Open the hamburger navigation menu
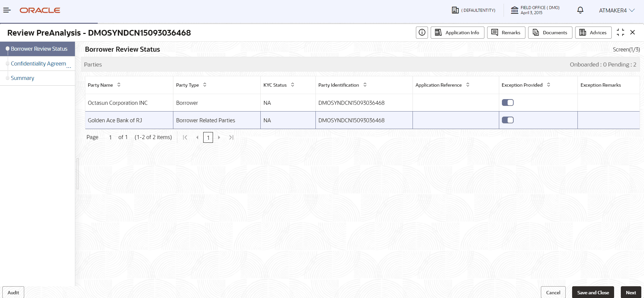Viewport: 644px width, 298px height. pyautogui.click(x=7, y=10)
